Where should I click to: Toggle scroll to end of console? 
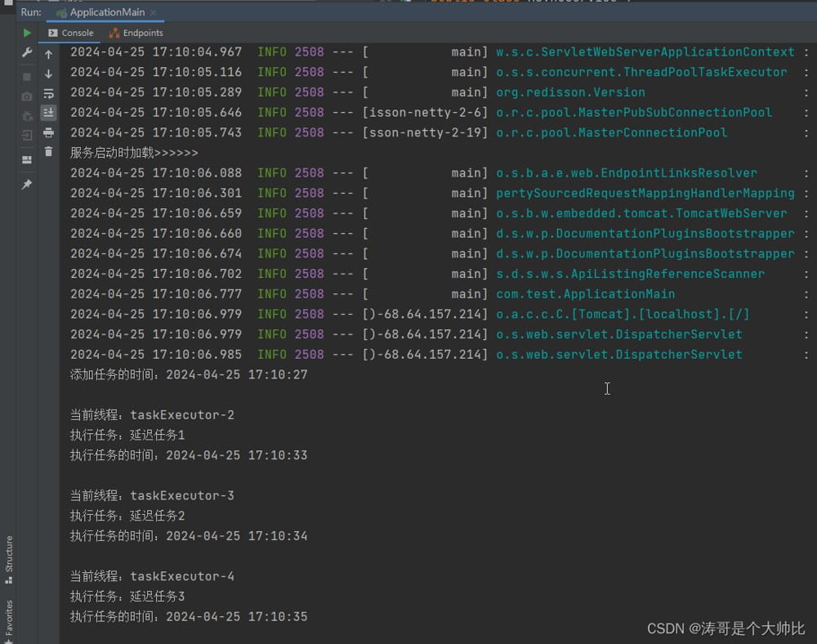click(x=48, y=113)
